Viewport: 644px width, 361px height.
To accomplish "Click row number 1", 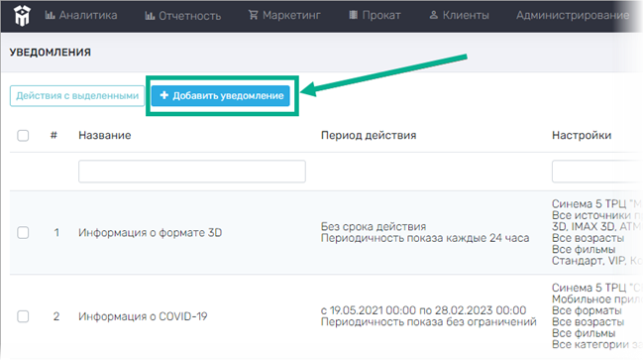I will tap(56, 233).
